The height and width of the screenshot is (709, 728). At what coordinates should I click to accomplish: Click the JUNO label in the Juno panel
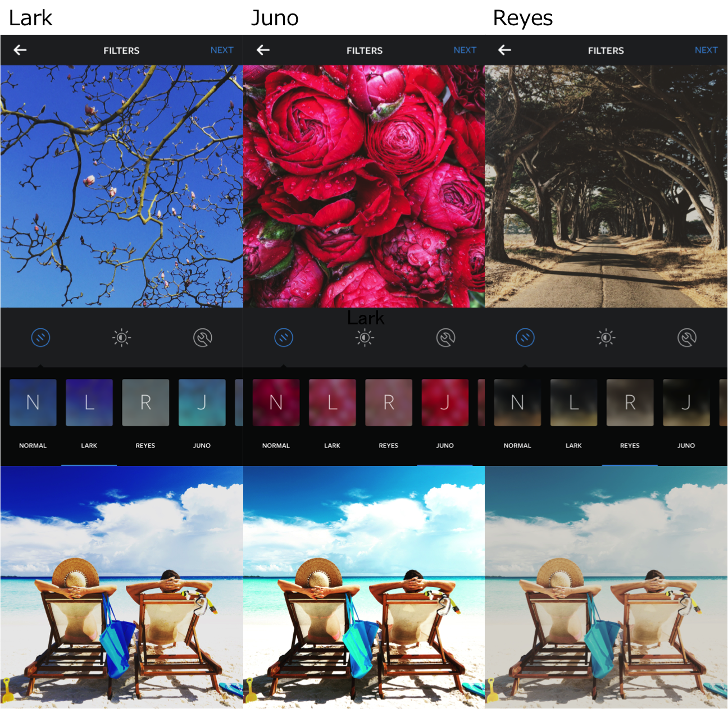click(445, 446)
